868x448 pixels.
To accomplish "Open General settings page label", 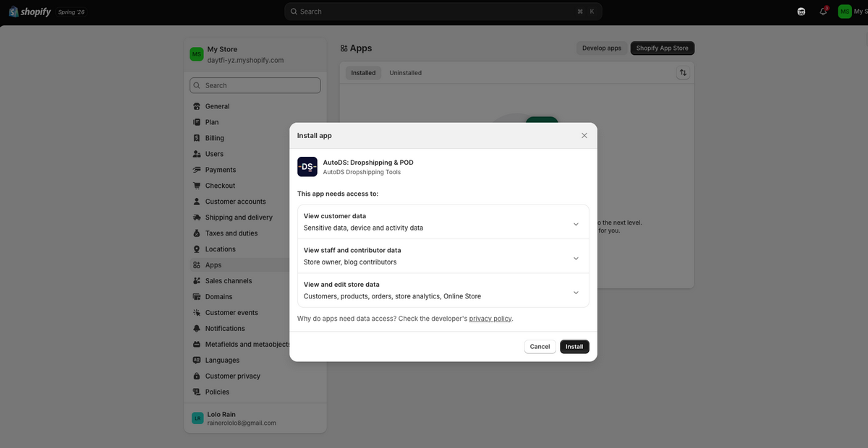I will point(217,106).
